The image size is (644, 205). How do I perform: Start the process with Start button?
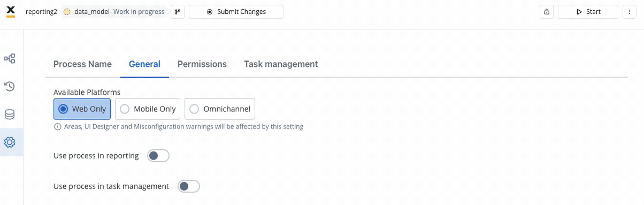pyautogui.click(x=588, y=12)
